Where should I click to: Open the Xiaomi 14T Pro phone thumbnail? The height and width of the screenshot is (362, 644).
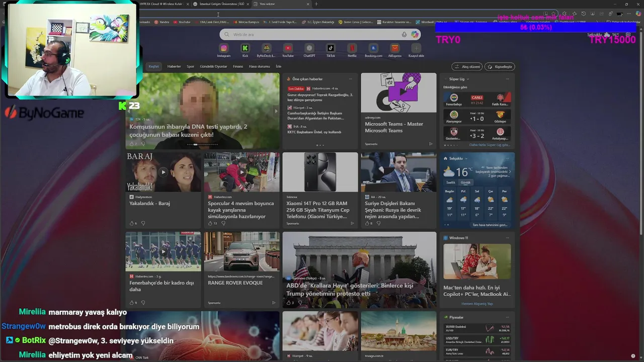click(320, 172)
